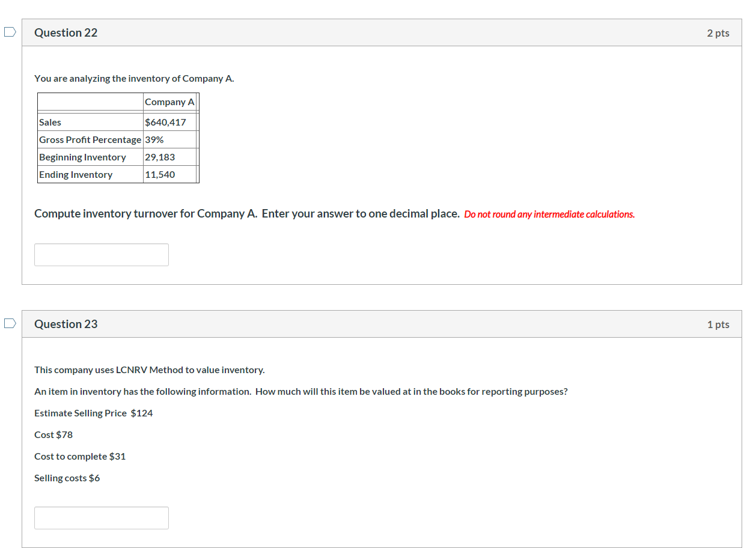This screenshot has width=756, height=548.
Task: Click "You are analyzing the inventory of Company A."
Action: pyautogui.click(x=134, y=79)
